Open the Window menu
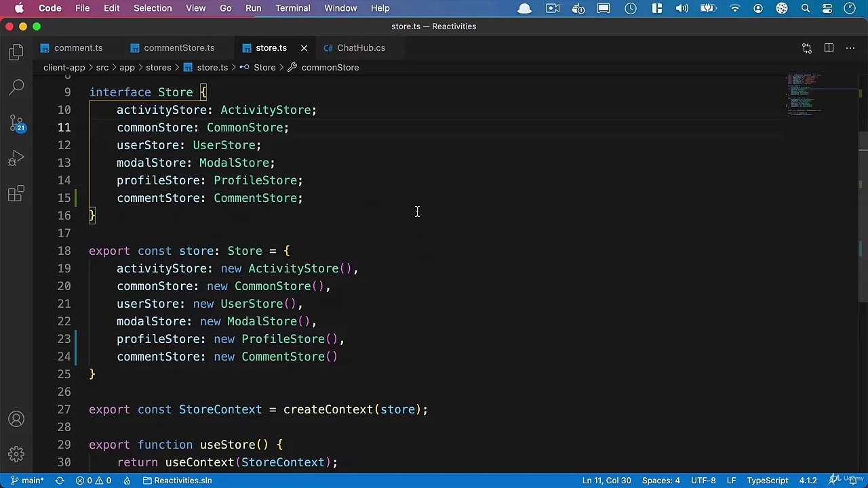Viewport: 868px width, 488px height. point(340,8)
